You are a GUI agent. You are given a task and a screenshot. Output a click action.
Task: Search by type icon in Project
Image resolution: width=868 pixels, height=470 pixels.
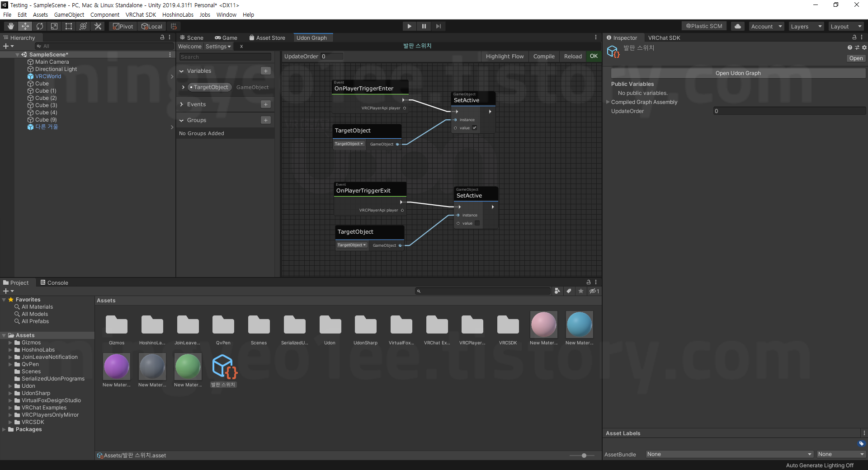click(557, 291)
